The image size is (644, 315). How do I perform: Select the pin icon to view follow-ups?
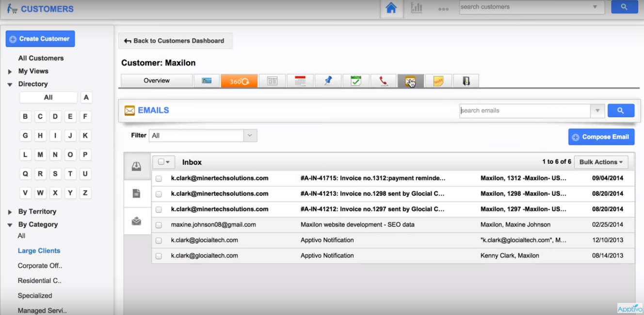[328, 80]
